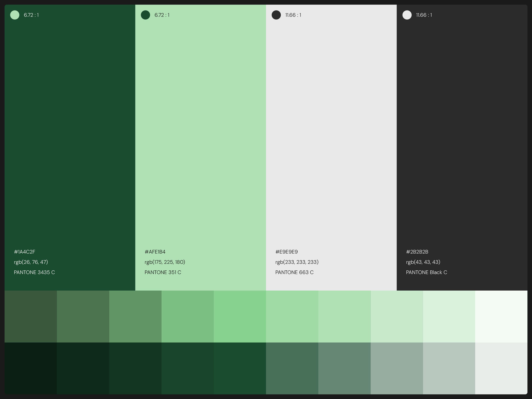Click the PANTONE 663 C label
532x399 pixels.
pos(294,272)
